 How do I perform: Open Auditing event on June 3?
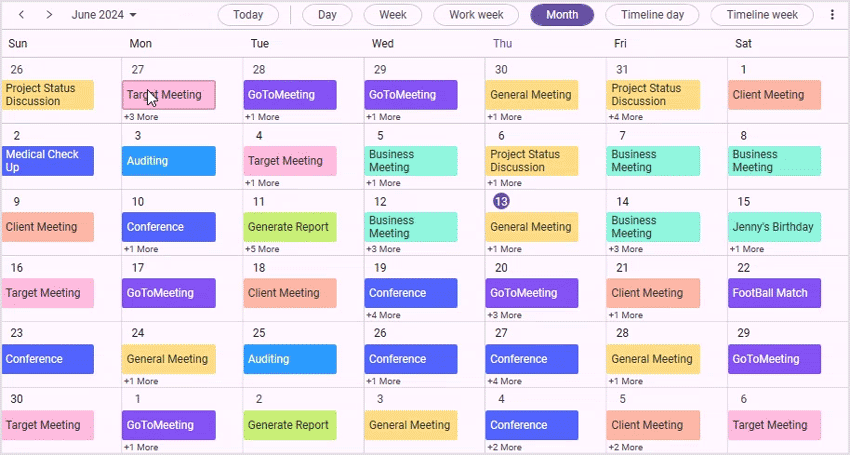pos(169,161)
